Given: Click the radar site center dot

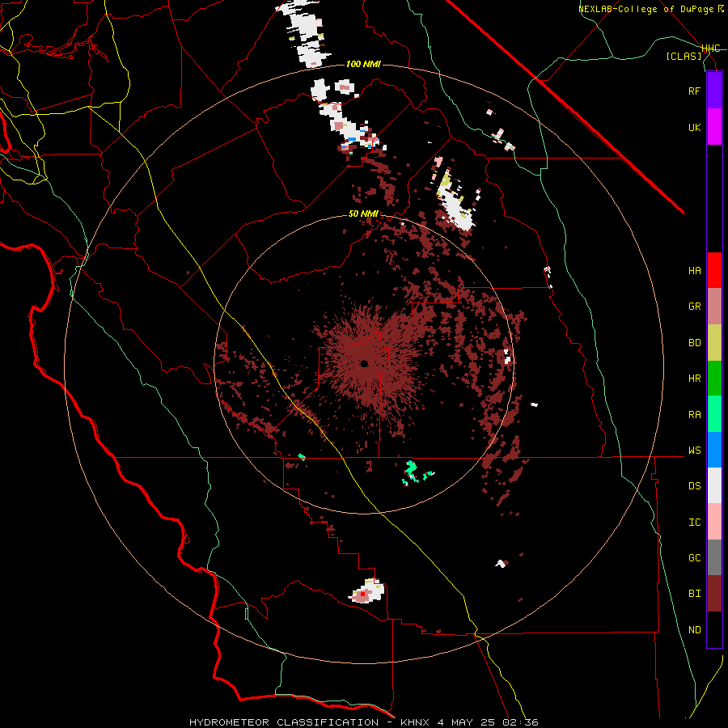Looking at the screenshot, I should [x=365, y=363].
